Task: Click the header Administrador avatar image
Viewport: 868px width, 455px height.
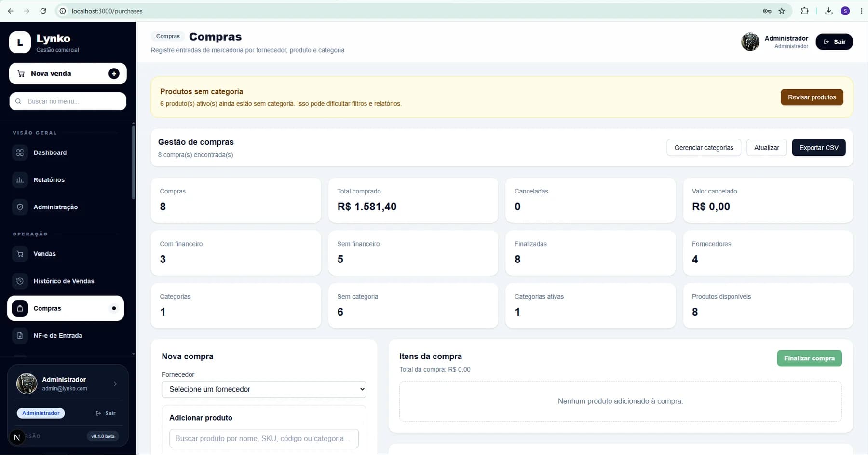Action: (x=750, y=42)
